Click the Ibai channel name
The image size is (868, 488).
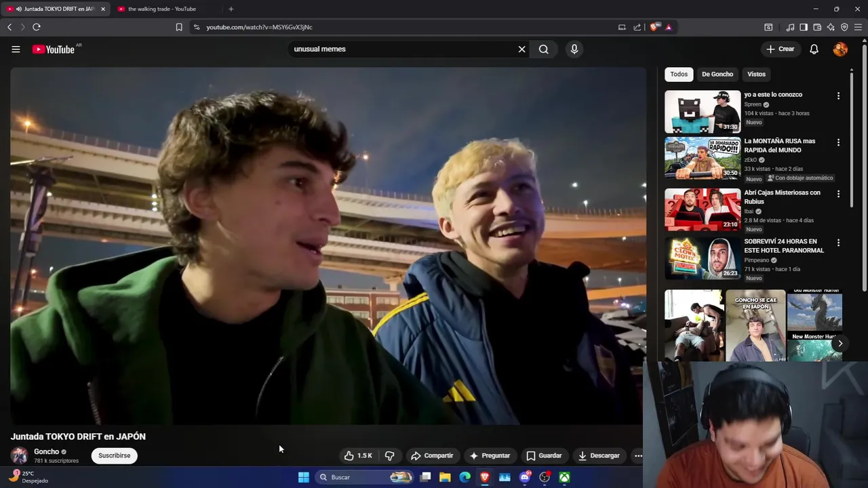coord(749,211)
